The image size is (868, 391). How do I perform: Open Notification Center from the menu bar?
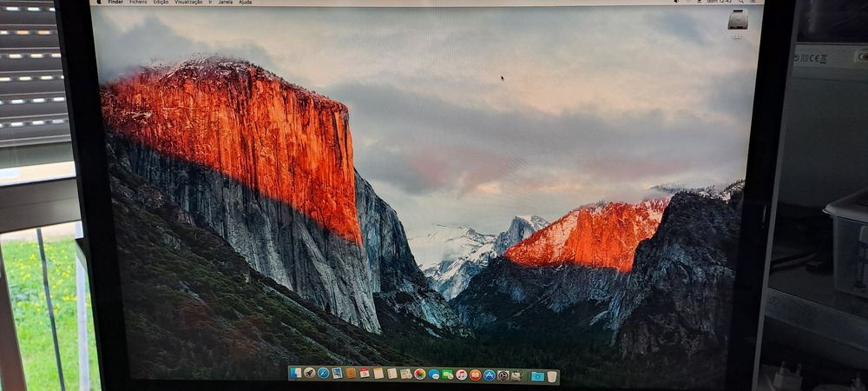753,2
